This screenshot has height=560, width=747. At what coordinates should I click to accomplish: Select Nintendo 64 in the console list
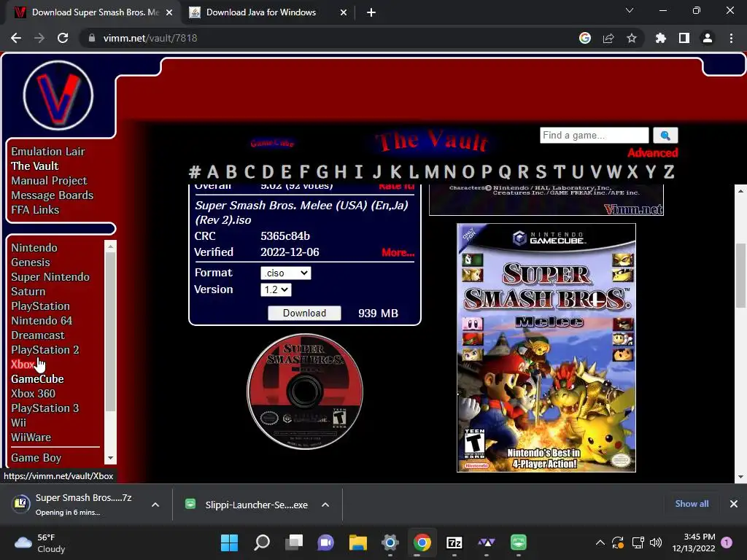(x=42, y=321)
